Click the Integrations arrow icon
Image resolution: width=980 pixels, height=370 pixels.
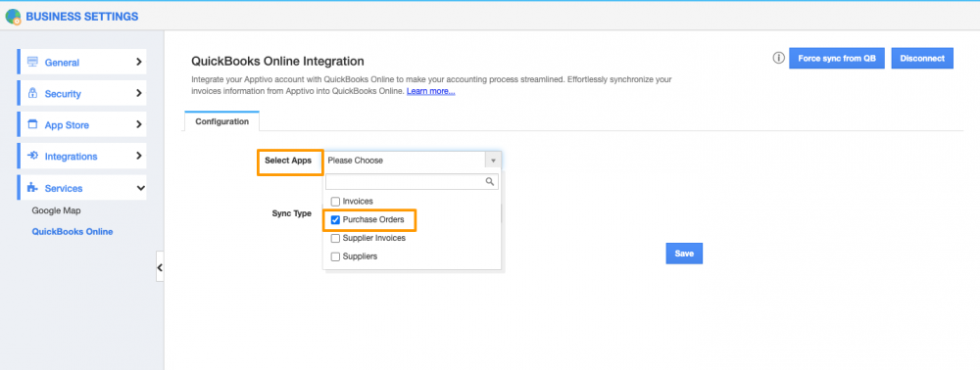[x=33, y=156]
